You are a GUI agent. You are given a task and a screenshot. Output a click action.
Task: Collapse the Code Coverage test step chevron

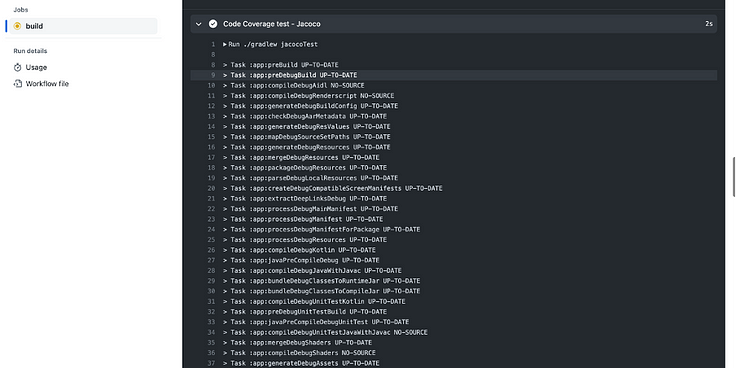199,24
